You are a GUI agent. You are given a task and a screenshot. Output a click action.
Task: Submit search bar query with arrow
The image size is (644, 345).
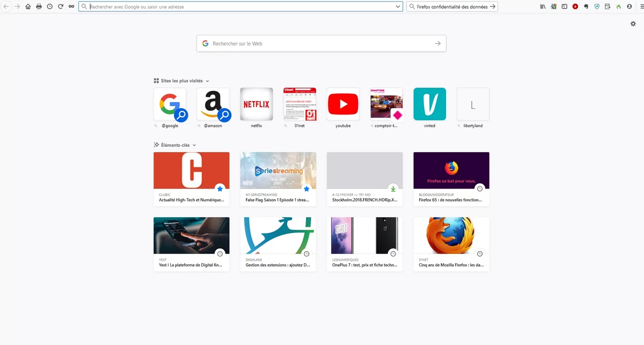(x=492, y=6)
